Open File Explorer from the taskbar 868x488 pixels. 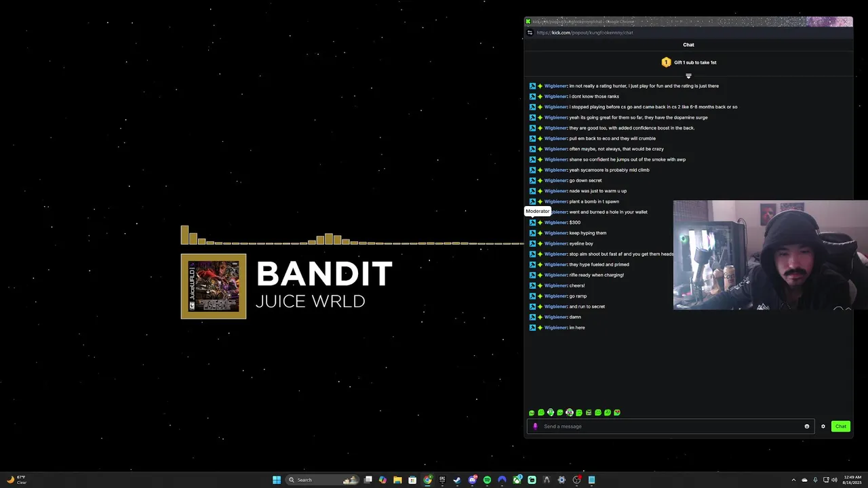pos(397,480)
